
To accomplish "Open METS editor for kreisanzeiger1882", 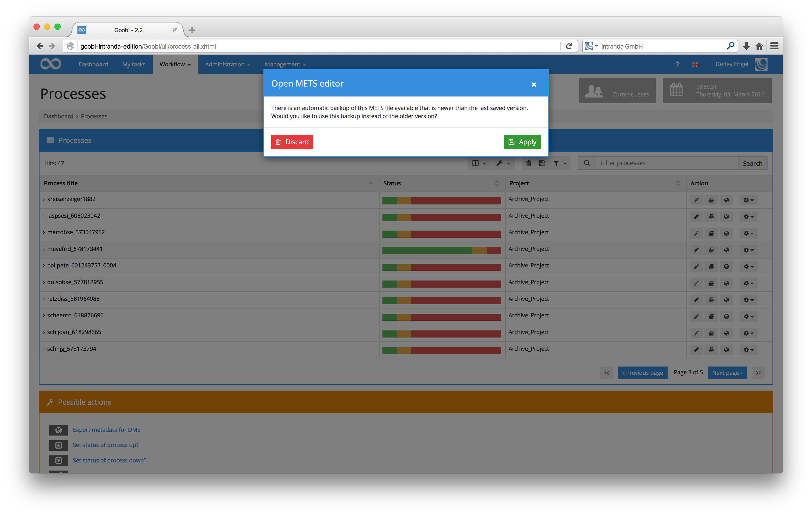I will 711,200.
